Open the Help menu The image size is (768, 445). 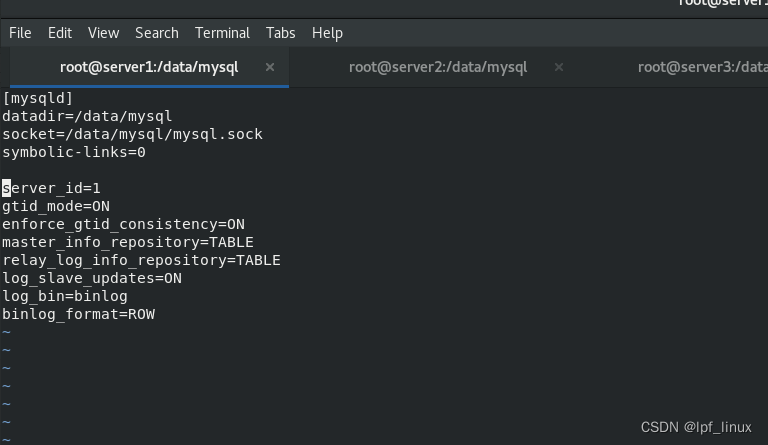coord(327,33)
